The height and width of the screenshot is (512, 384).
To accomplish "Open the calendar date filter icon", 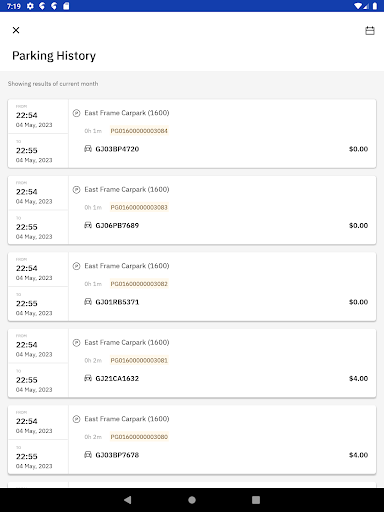I will click(x=370, y=31).
